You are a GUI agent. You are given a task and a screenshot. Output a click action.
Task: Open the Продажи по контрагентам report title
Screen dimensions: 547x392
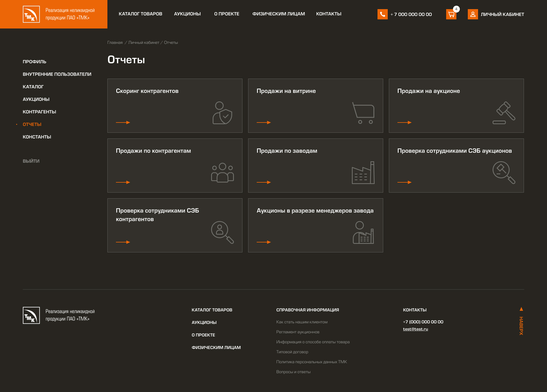(154, 151)
